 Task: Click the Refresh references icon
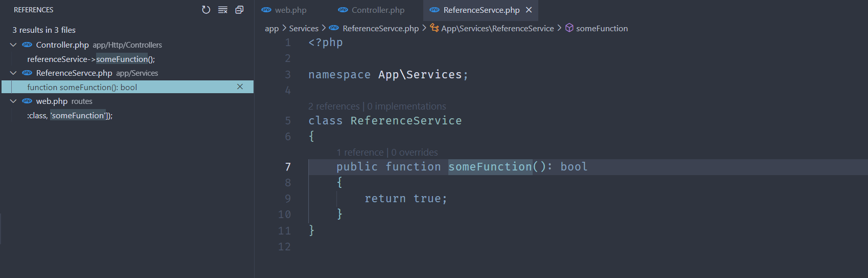click(206, 10)
